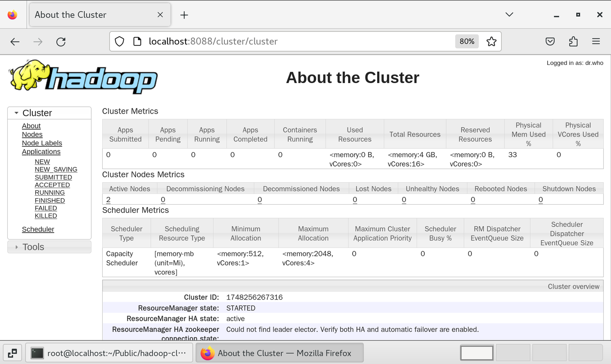Click the tracking protection shield icon

tap(119, 41)
